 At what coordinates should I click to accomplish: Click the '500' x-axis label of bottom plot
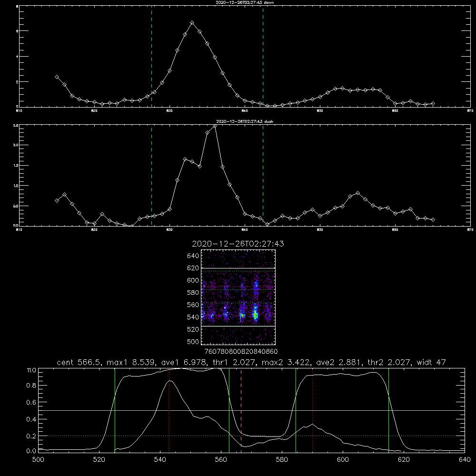click(38, 460)
